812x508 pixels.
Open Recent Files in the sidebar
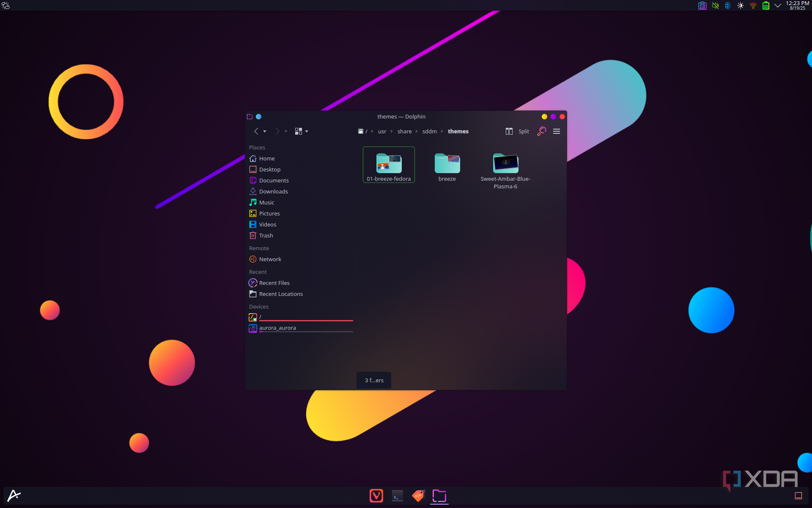click(x=274, y=283)
